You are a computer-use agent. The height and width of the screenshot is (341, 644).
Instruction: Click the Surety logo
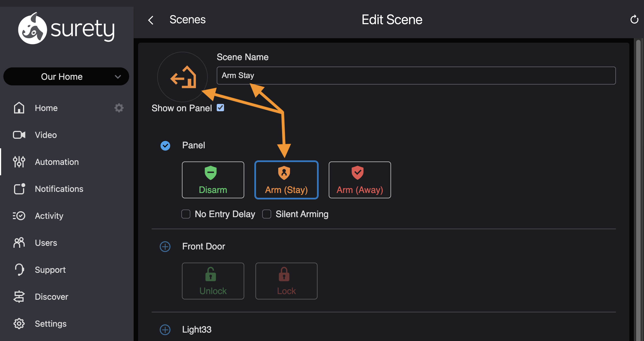(x=66, y=28)
